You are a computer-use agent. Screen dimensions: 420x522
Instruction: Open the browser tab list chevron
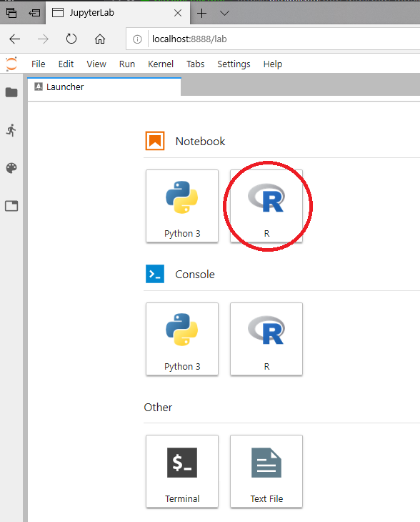pyautogui.click(x=225, y=13)
